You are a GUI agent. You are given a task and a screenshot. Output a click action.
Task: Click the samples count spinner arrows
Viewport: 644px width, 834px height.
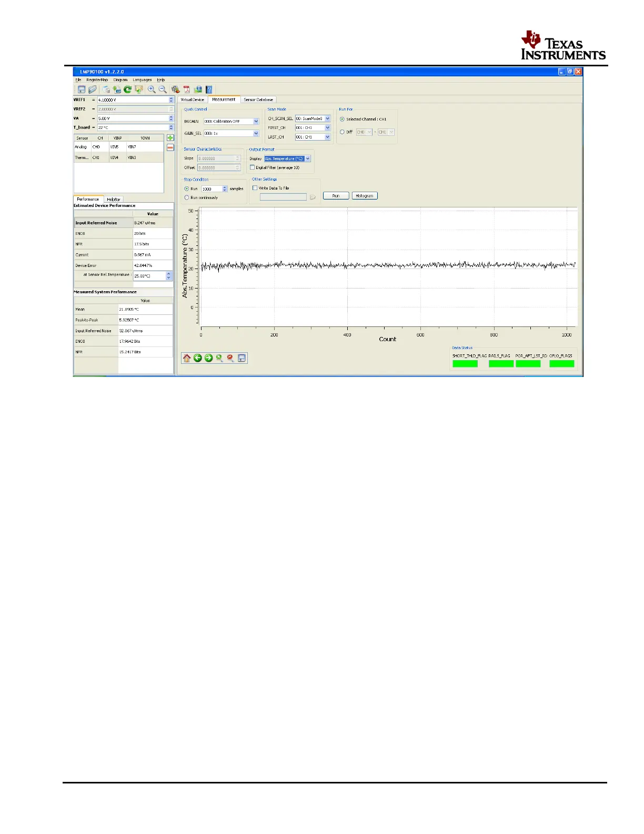pyautogui.click(x=225, y=188)
